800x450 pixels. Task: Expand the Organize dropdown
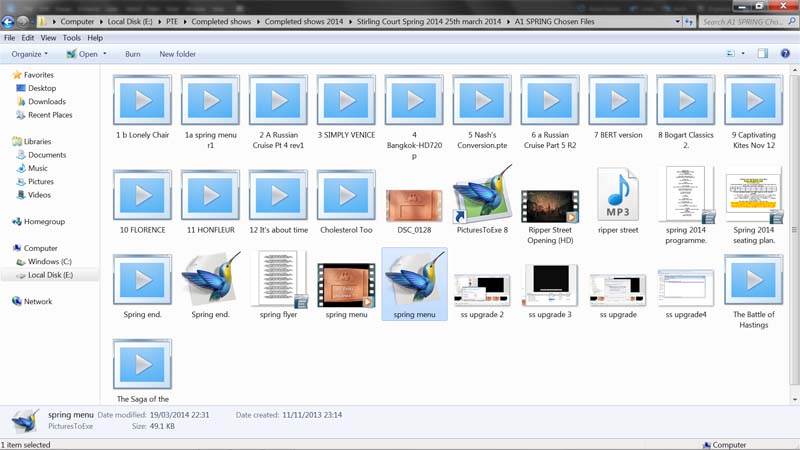pos(30,54)
